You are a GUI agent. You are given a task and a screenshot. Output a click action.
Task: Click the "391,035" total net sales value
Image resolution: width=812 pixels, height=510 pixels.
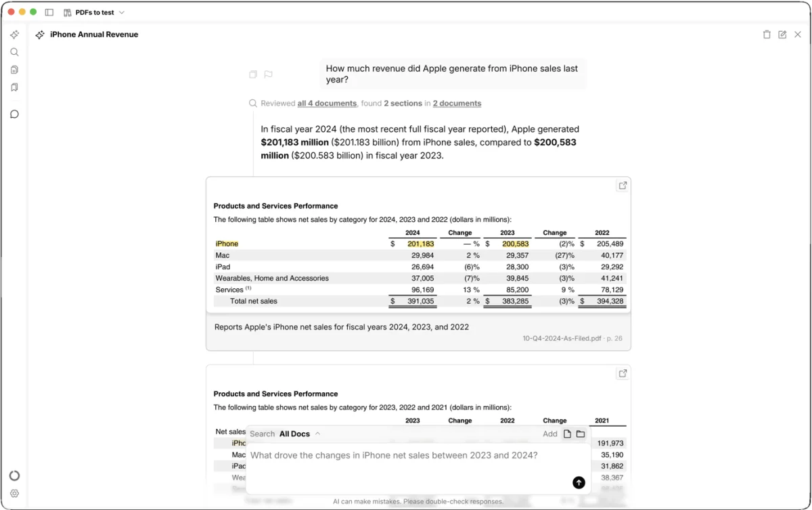[x=420, y=301]
